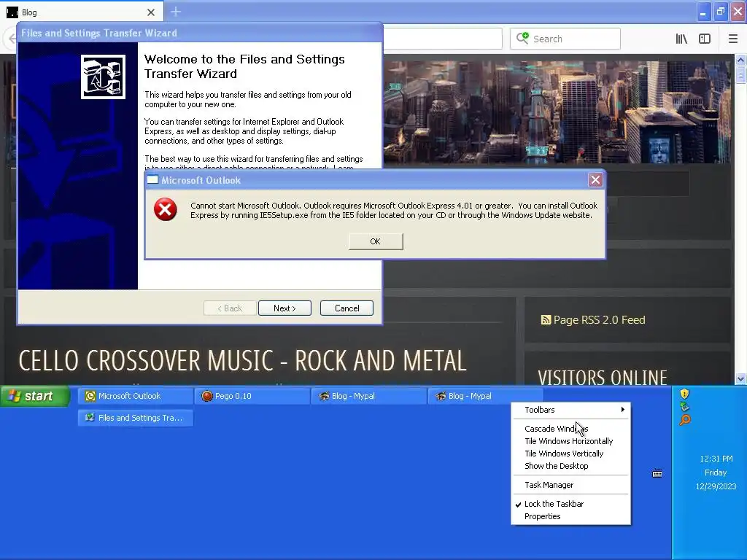Minimize the browser window
747x560 pixels.
tap(703, 12)
